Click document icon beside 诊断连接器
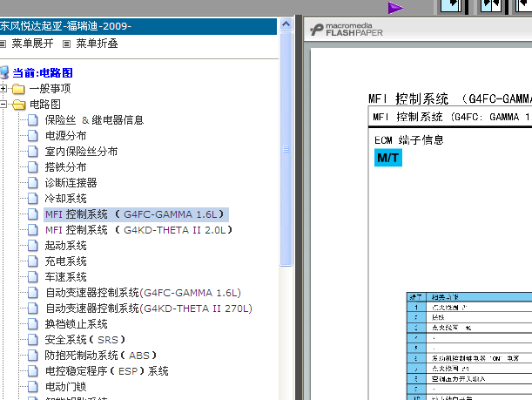This screenshot has width=532, height=400. click(x=33, y=183)
